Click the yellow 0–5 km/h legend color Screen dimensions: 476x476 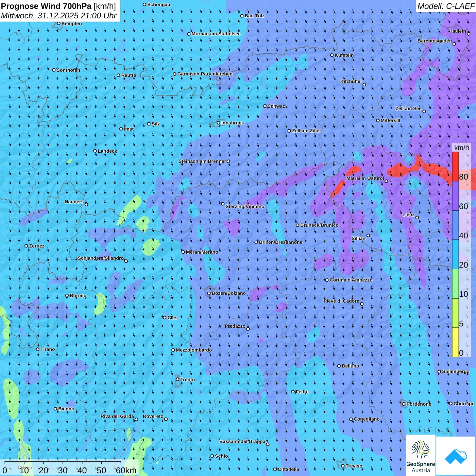pyautogui.click(x=455, y=342)
